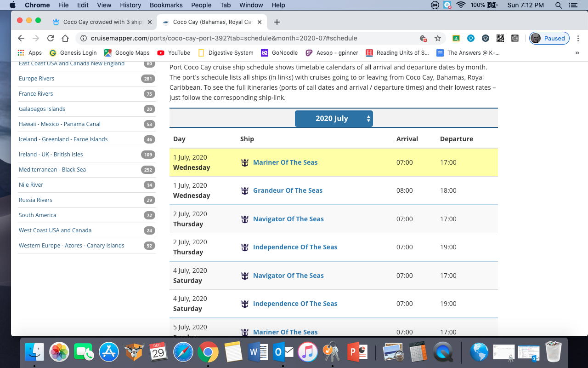Open the Google Maps bookmark
Screen dimensions: 588x368
[x=127, y=53]
